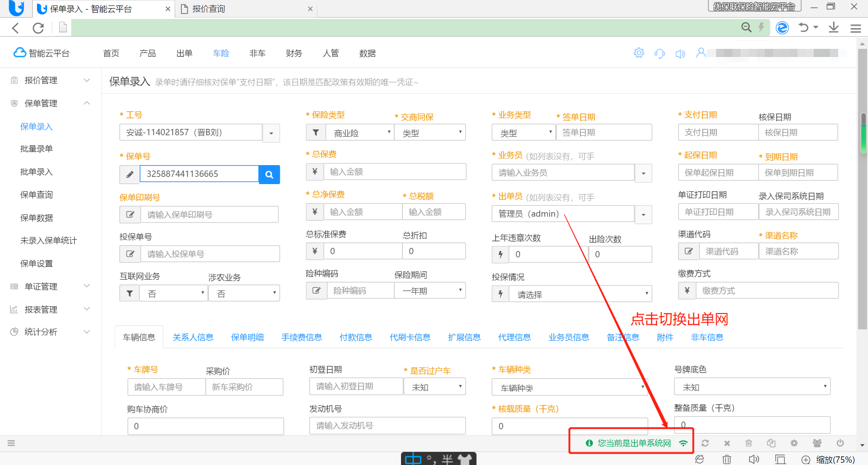Click the speaker announcement icon in header
The width and height of the screenshot is (868, 465).
click(680, 54)
